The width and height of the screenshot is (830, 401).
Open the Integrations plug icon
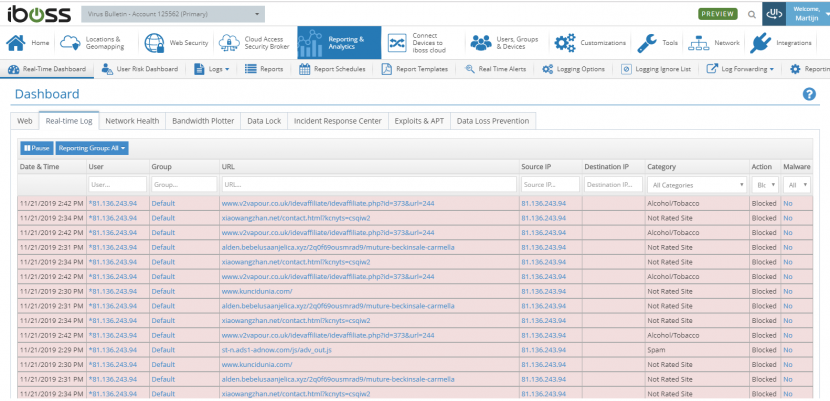coord(760,43)
